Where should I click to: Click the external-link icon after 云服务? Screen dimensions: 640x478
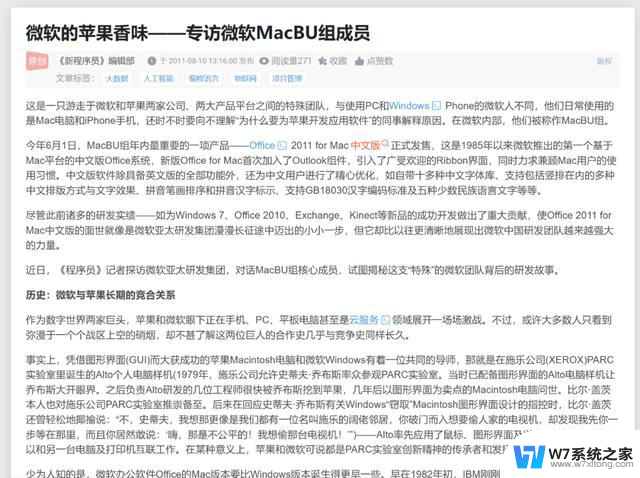tap(385, 320)
